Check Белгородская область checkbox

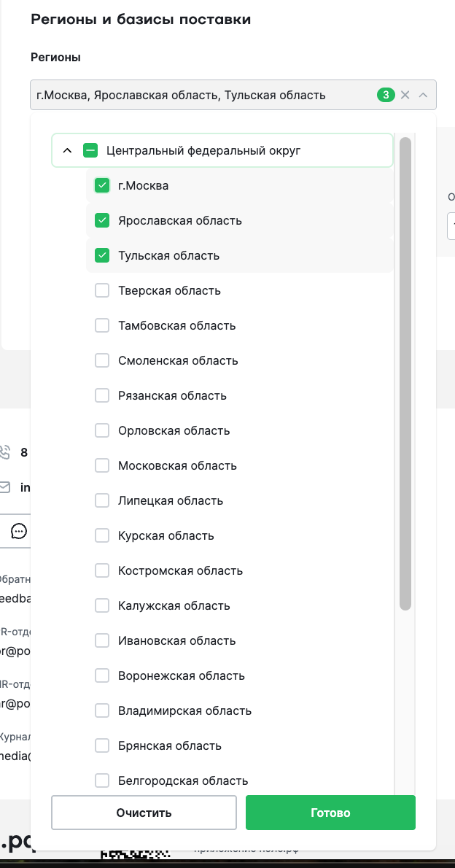pos(102,780)
